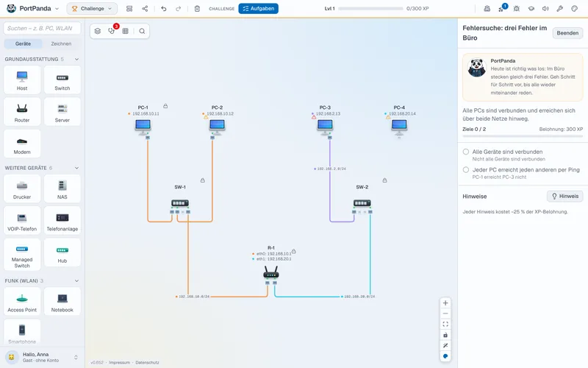The width and height of the screenshot is (588, 368).
Task: Click the blue color dot control
Action: coord(445,356)
